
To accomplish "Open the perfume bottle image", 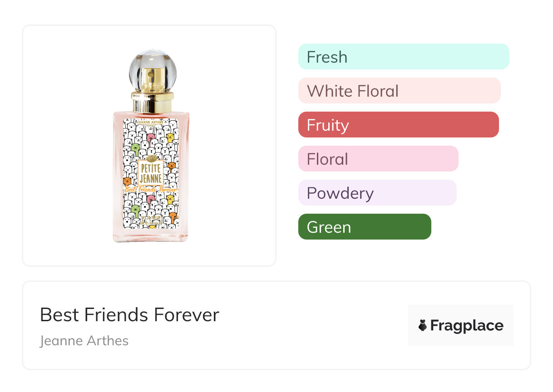I will [151, 145].
